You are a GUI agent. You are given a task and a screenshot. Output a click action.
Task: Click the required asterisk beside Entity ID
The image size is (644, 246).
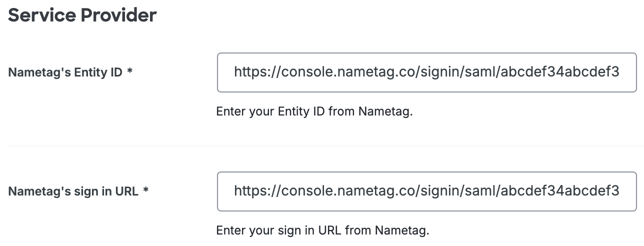130,72
